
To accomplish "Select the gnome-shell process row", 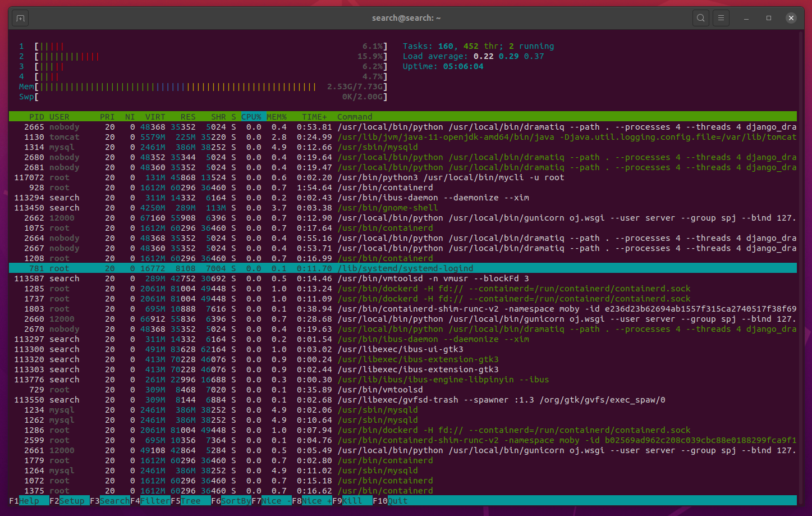I will point(403,208).
